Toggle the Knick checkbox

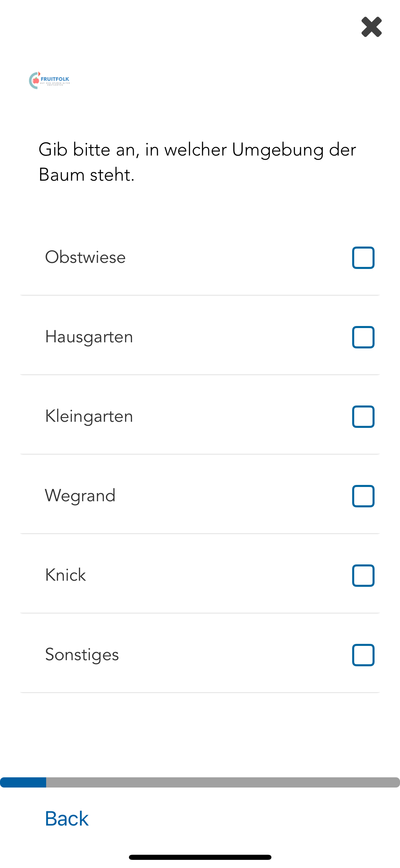tap(363, 576)
